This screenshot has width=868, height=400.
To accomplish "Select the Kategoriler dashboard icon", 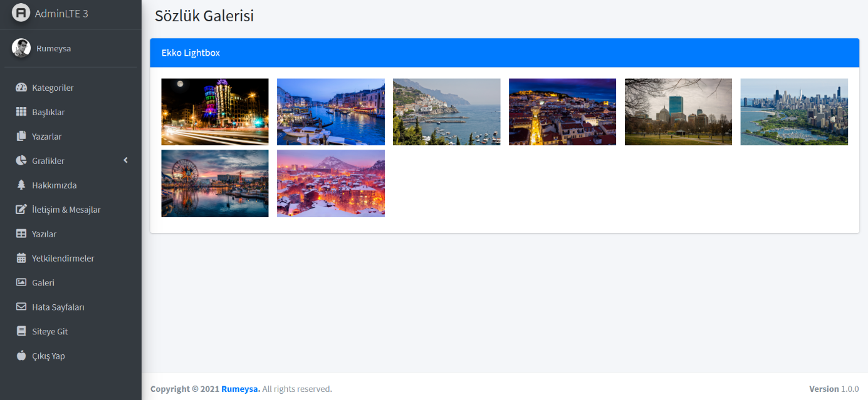I will pyautogui.click(x=21, y=88).
